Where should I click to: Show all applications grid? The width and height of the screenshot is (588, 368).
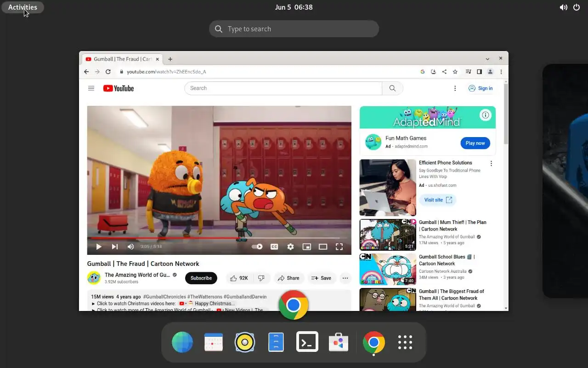click(x=405, y=342)
